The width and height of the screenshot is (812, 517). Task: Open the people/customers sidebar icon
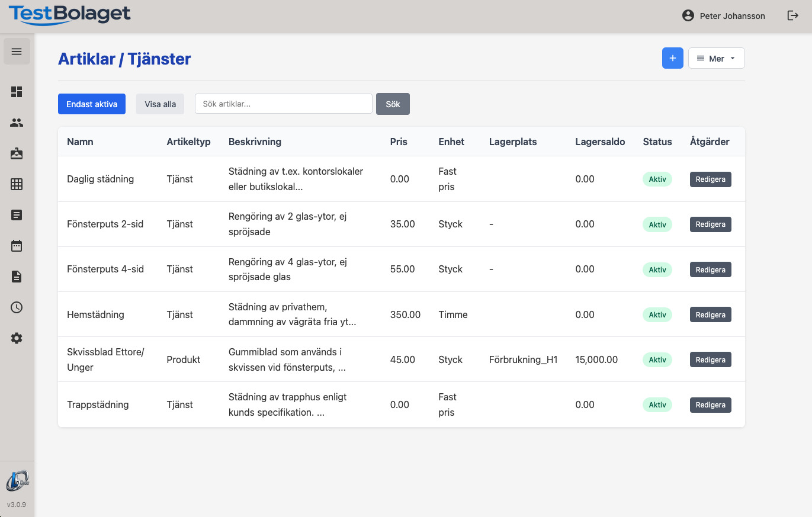coord(17,123)
